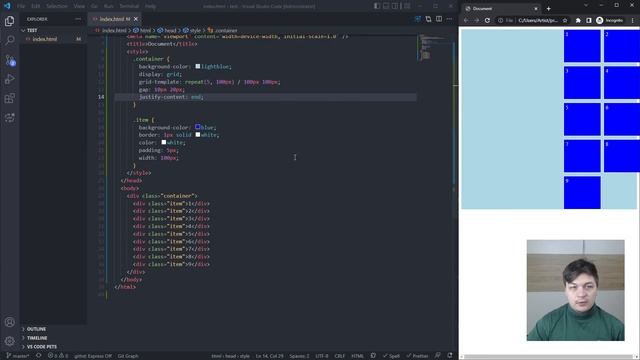
Task: Click the html breadcrumb segment
Action: (x=142, y=31)
